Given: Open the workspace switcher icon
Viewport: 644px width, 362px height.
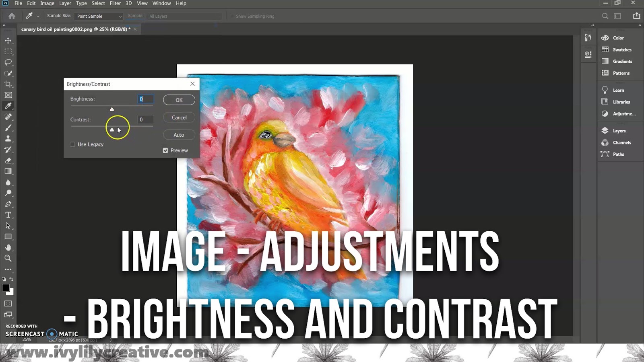Looking at the screenshot, I should point(617,16).
